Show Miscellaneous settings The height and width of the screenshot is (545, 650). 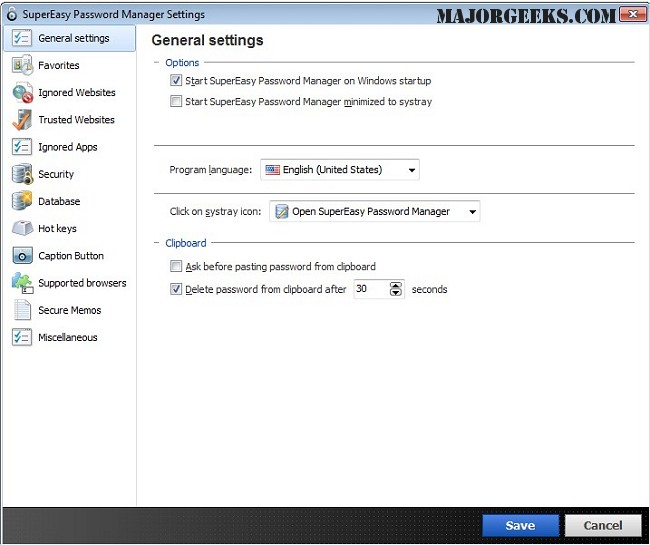point(68,337)
